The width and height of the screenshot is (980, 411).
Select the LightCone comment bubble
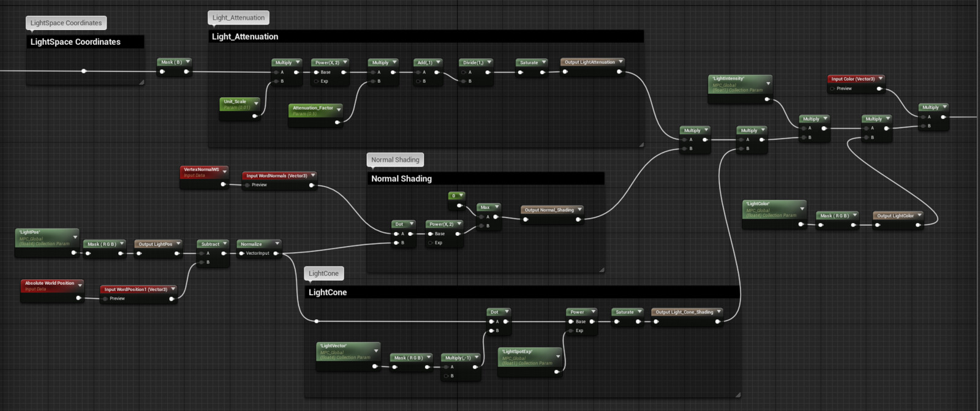(x=323, y=273)
